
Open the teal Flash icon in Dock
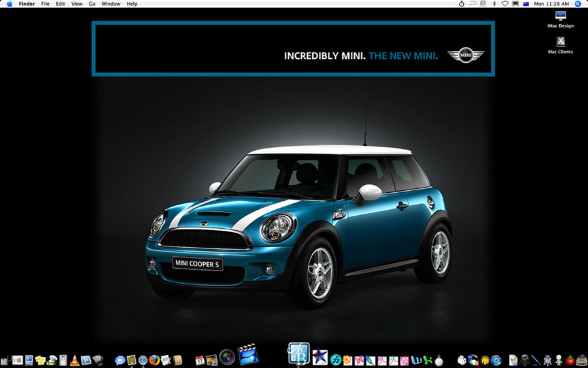click(336, 360)
